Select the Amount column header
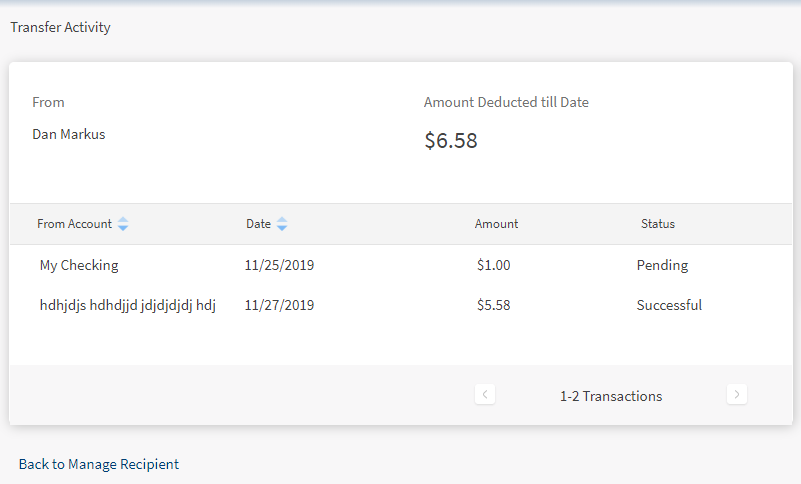 [x=496, y=224]
